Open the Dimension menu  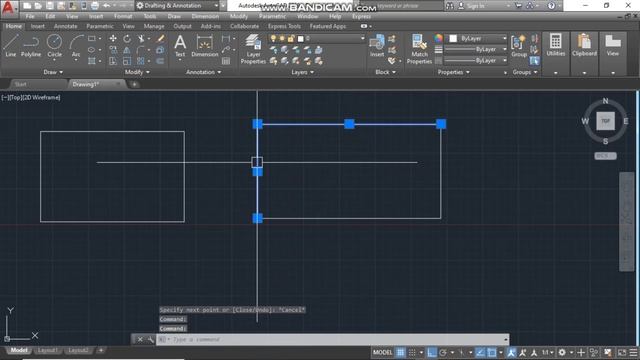pos(205,16)
